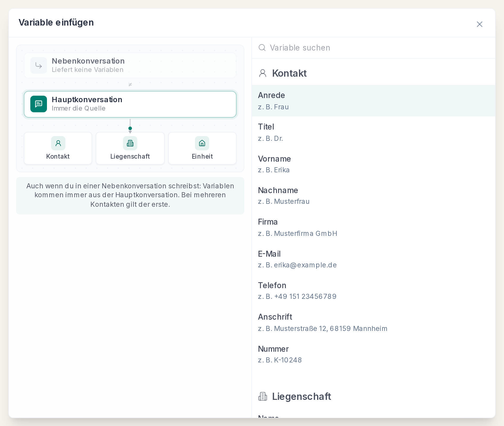Insert the Anrede variable

click(x=373, y=101)
